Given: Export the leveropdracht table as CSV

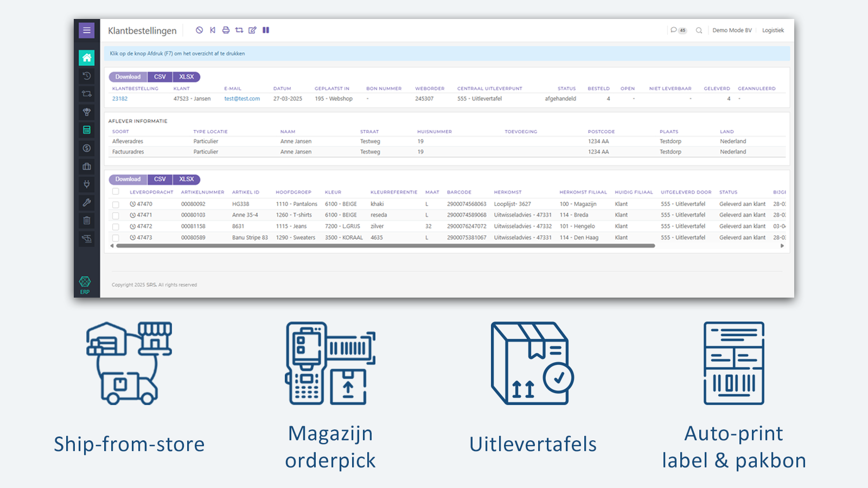Looking at the screenshot, I should pyautogui.click(x=160, y=179).
